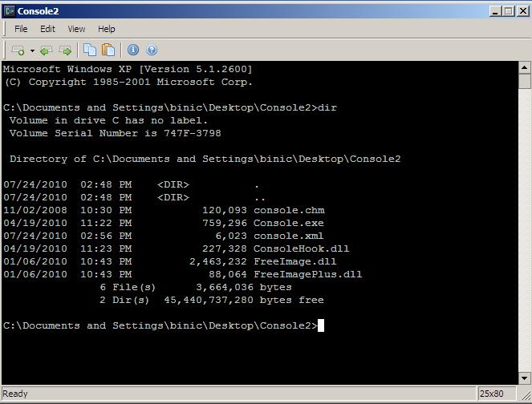The width and height of the screenshot is (532, 404).
Task: Click the Ready status text
Action: tap(15, 394)
